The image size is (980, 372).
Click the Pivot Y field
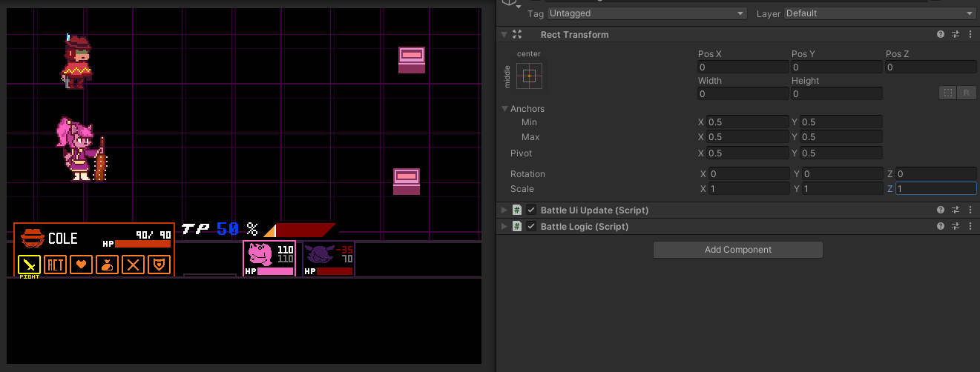coord(841,153)
